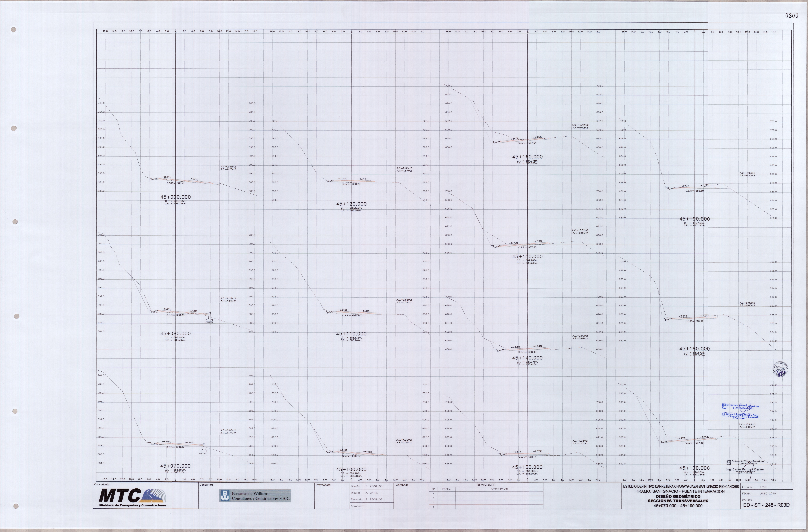
Task: Click the C.S.R.= 688.32 elevation label
Action: point(176,447)
